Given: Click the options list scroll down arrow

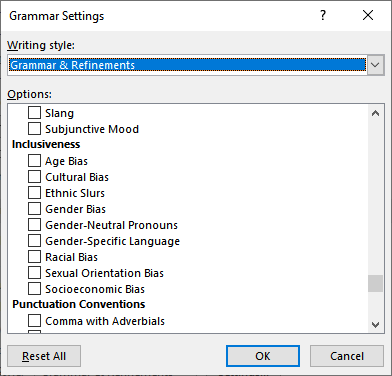Looking at the screenshot, I should click(375, 324).
